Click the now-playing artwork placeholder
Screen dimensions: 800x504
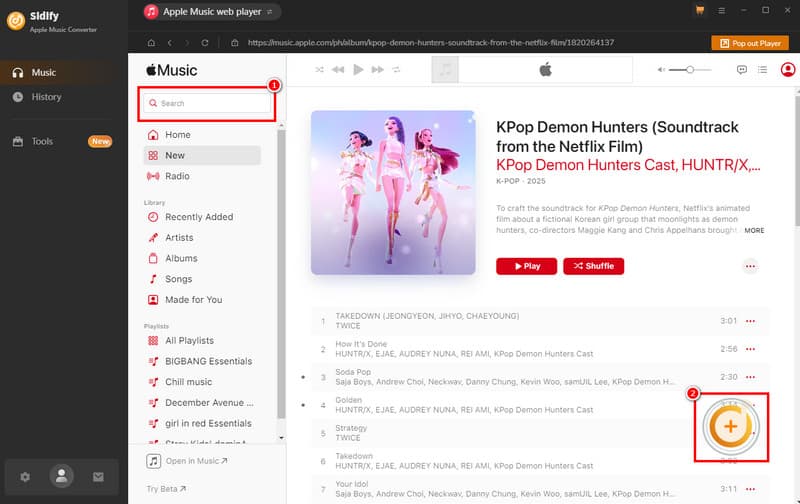[x=445, y=69]
